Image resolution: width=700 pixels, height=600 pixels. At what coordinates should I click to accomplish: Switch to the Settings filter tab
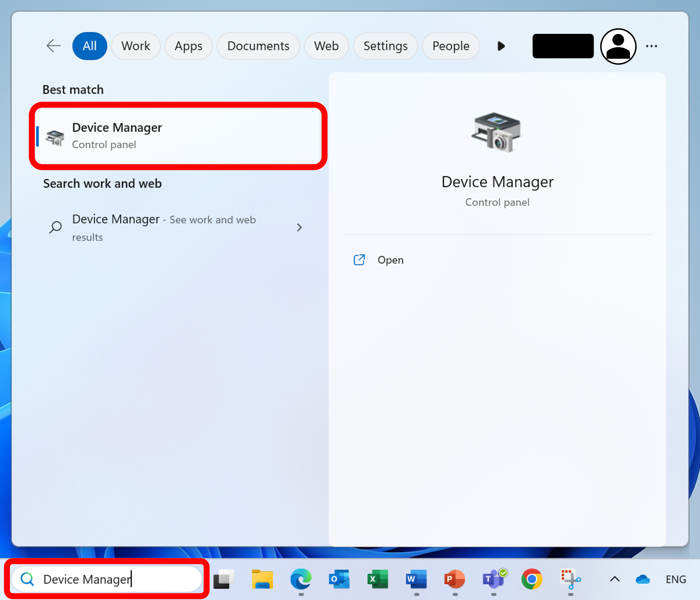[x=385, y=46]
